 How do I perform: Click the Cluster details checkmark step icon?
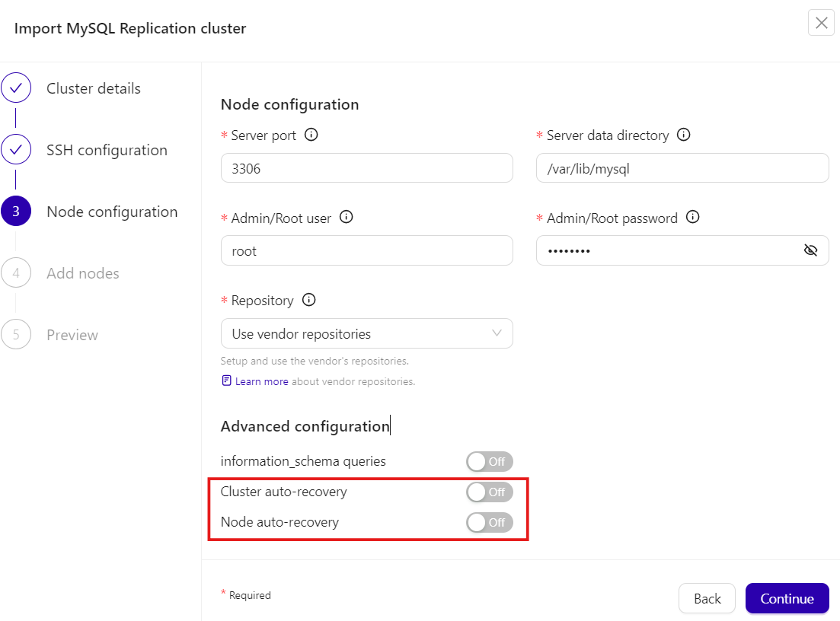pyautogui.click(x=16, y=88)
